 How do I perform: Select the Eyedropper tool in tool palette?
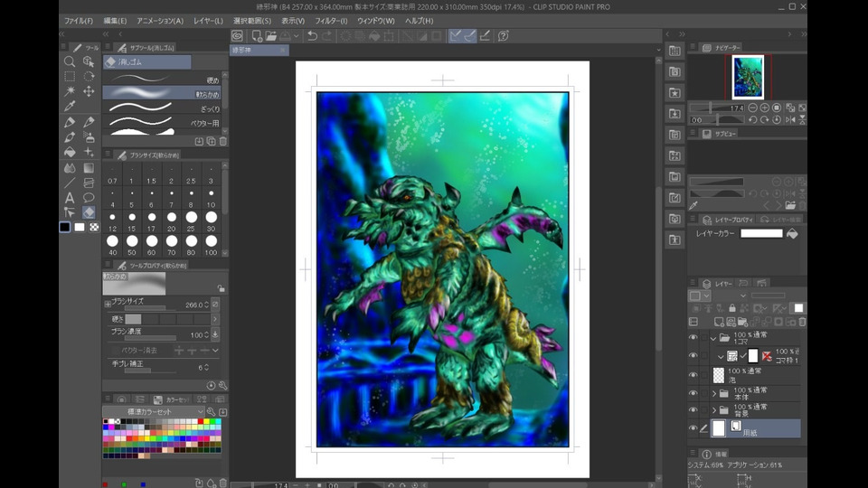coord(70,107)
